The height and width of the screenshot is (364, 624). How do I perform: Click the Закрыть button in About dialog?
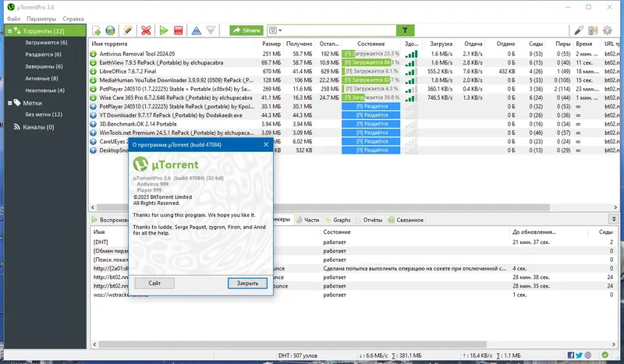click(247, 283)
